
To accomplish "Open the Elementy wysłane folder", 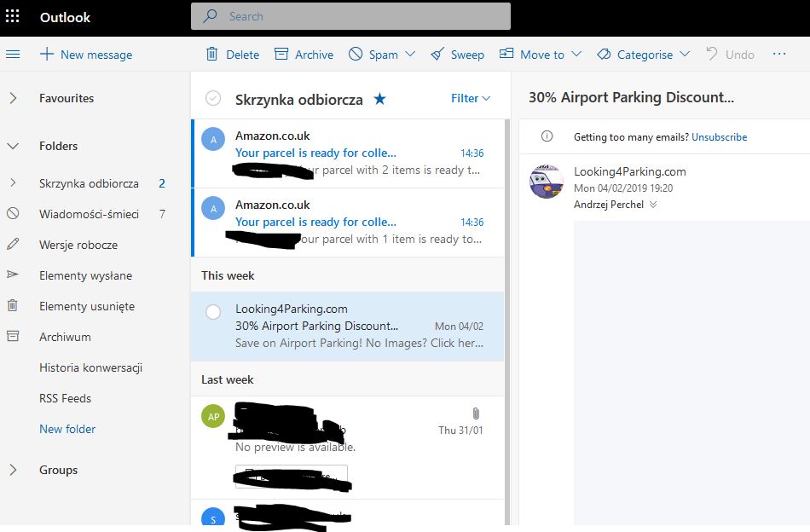I will point(86,275).
